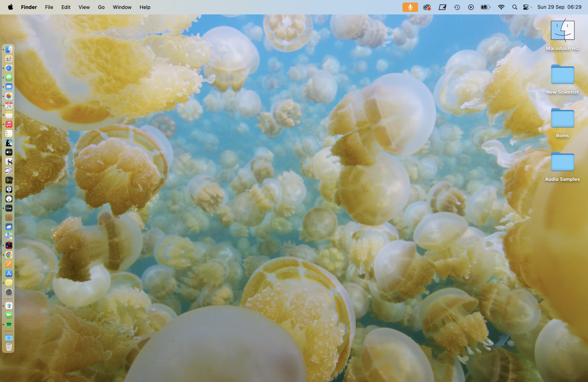This screenshot has width=588, height=382.
Task: Open the Trash in the Dock
Action: (x=9, y=347)
